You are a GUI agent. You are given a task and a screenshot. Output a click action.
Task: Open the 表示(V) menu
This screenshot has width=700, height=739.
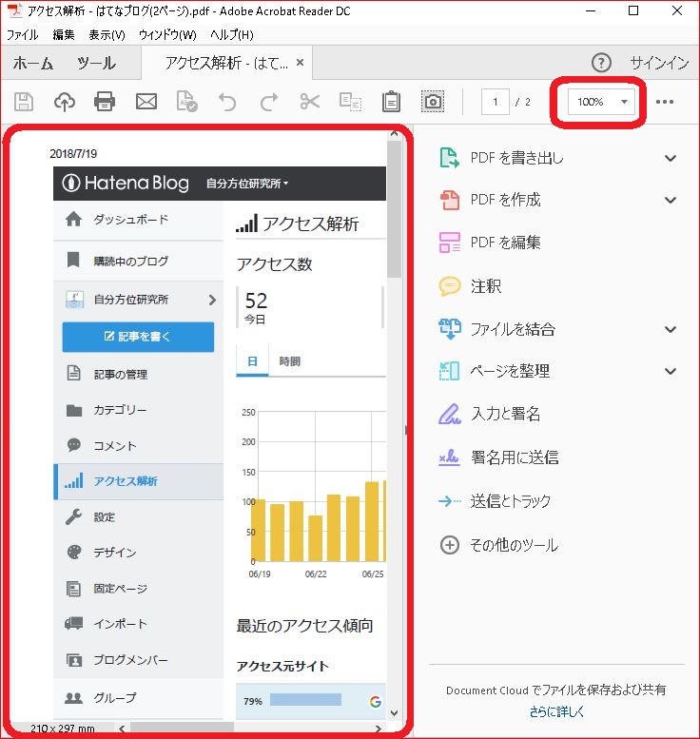tap(107, 35)
